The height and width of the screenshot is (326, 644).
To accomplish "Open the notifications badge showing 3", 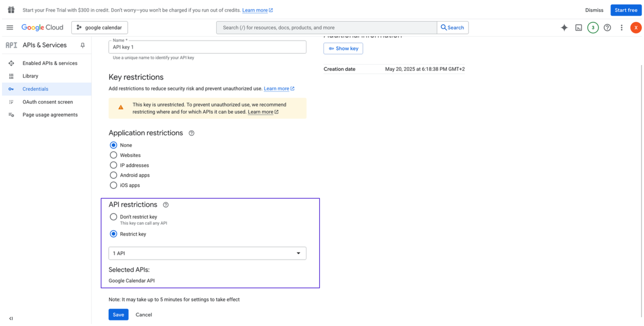I will [x=593, y=28].
